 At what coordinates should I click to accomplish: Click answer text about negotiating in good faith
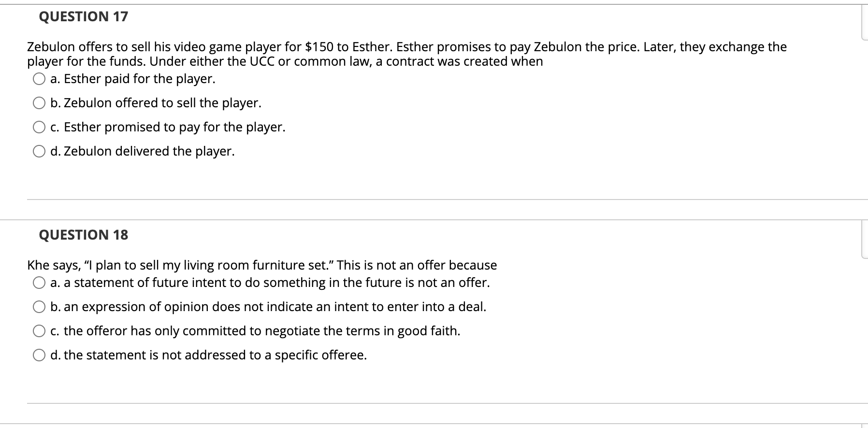(261, 331)
